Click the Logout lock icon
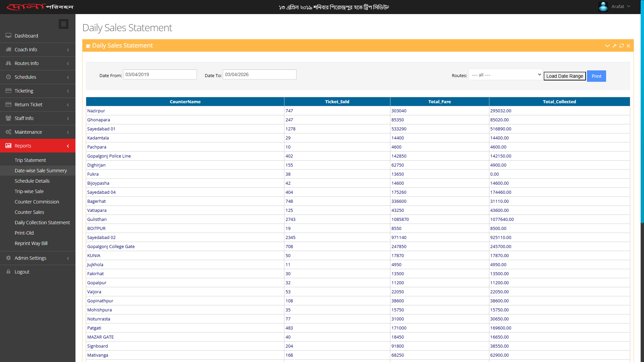 (8, 271)
